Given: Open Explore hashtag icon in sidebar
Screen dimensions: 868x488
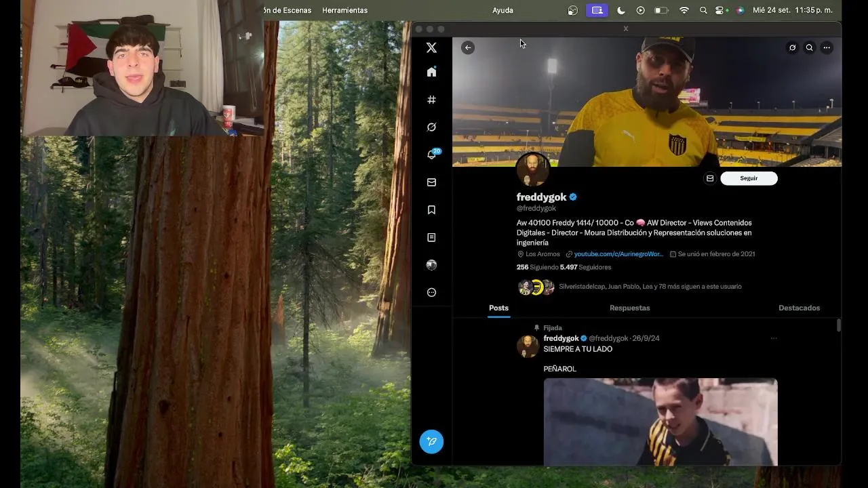Looking at the screenshot, I should (431, 100).
